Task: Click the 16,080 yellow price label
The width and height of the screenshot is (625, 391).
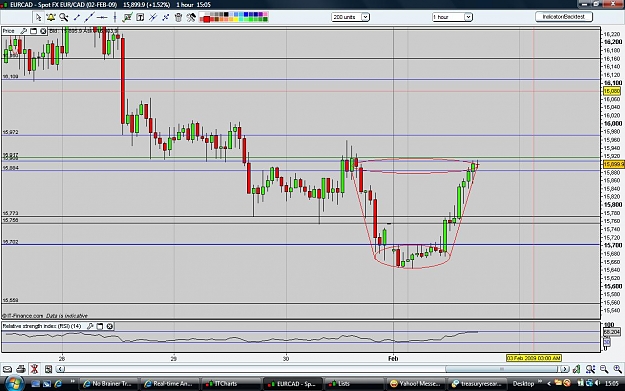Action: [x=612, y=91]
